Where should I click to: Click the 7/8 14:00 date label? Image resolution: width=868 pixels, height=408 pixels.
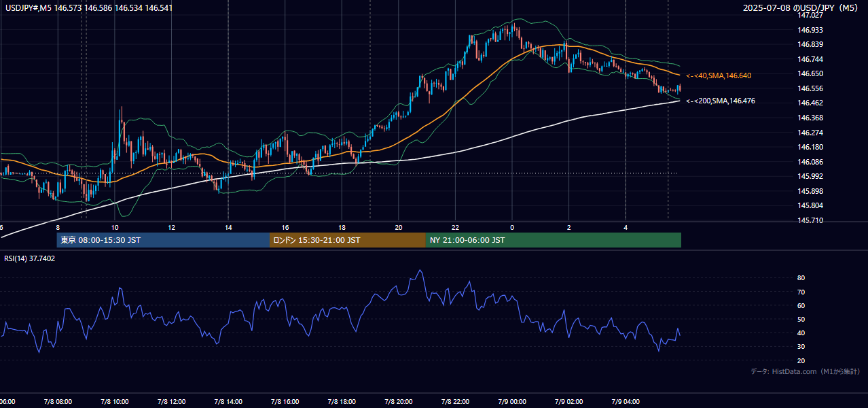pos(228,401)
